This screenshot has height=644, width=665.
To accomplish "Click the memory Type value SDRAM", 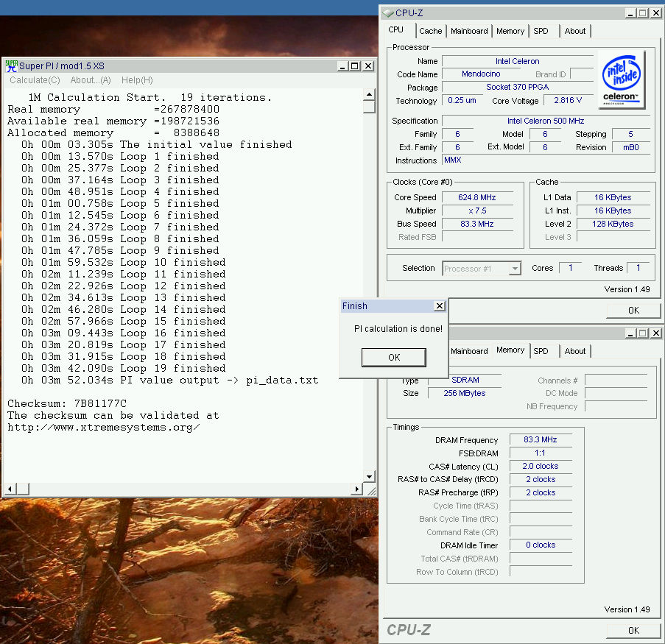I will point(465,380).
